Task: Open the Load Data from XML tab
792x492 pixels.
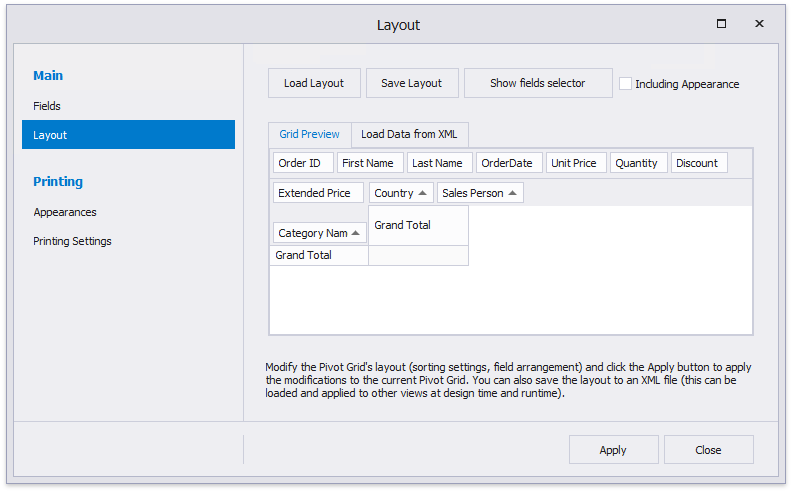Action: pos(409,134)
